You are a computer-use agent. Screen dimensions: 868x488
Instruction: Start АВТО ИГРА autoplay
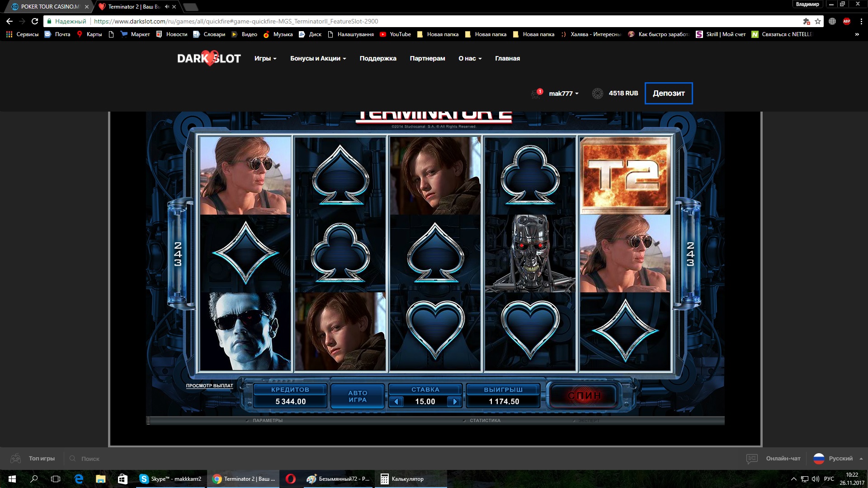coord(358,396)
